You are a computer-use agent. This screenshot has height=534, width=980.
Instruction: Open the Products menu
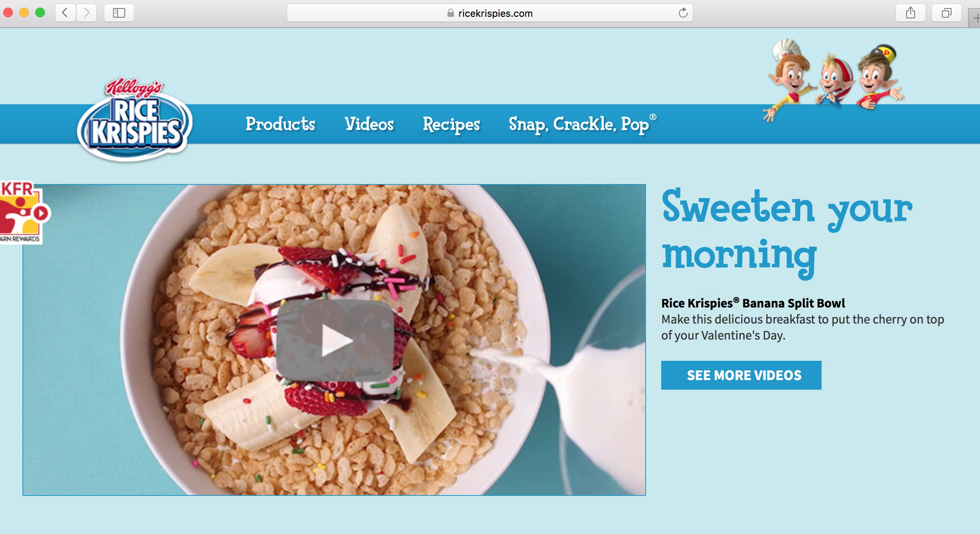coord(280,124)
